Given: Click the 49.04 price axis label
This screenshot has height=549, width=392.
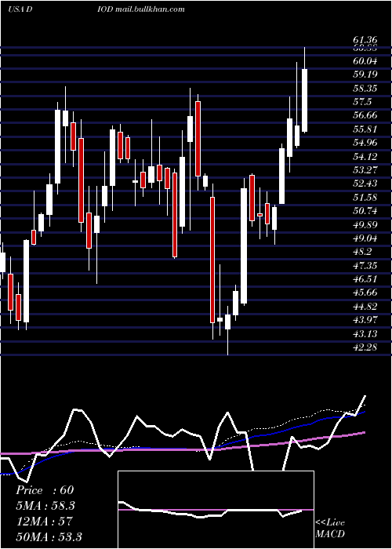Looking at the screenshot, I should [x=365, y=238].
